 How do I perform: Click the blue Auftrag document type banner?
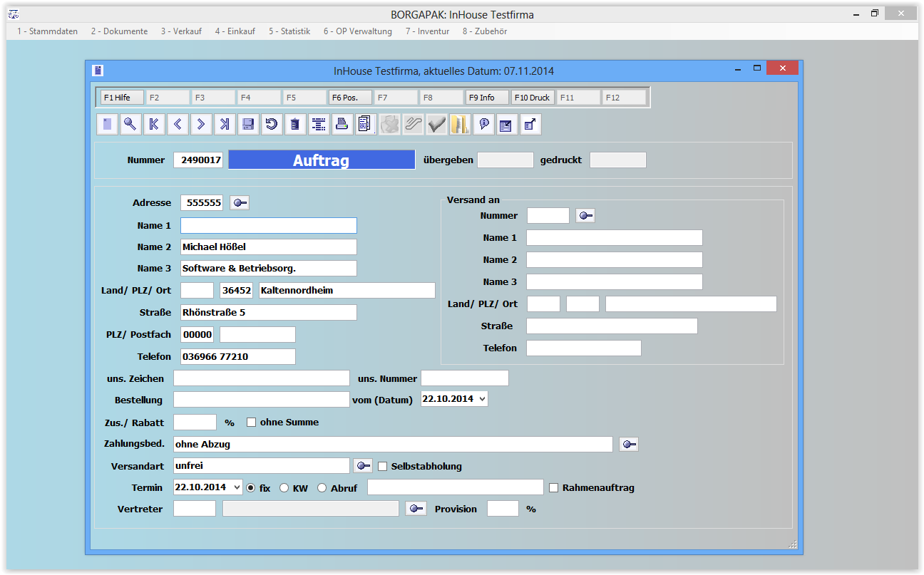pyautogui.click(x=321, y=160)
